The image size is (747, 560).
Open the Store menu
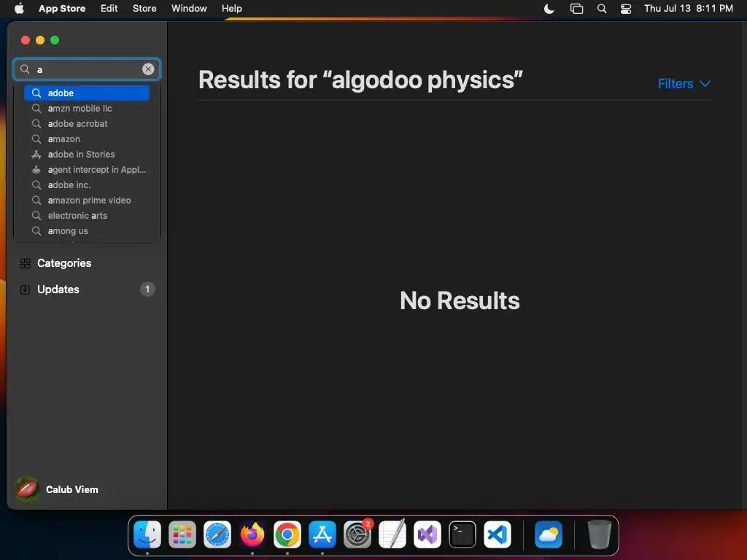pos(144,9)
